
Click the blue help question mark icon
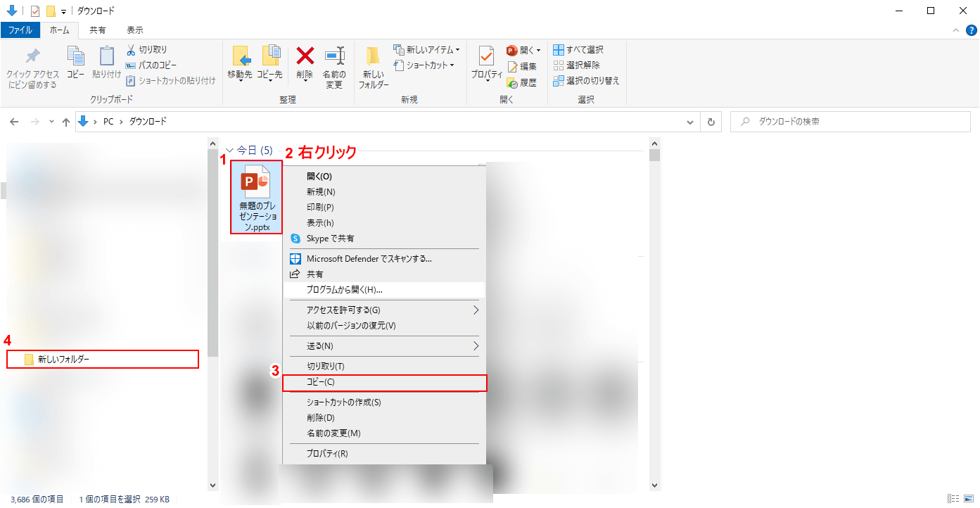coord(972,30)
